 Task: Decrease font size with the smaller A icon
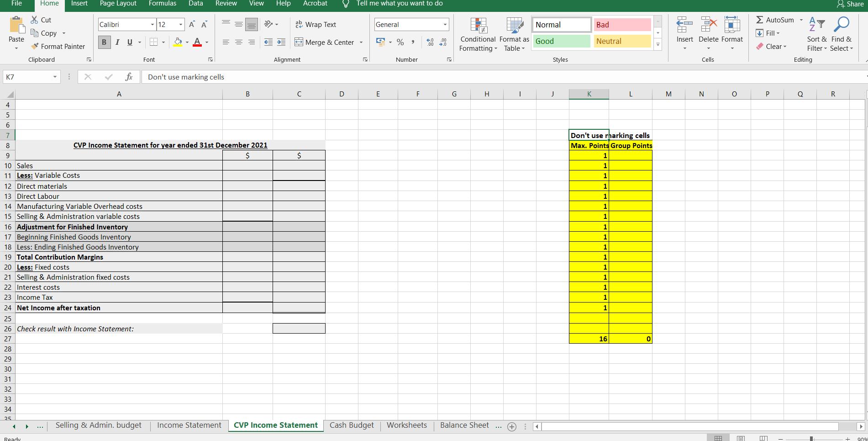tap(204, 24)
